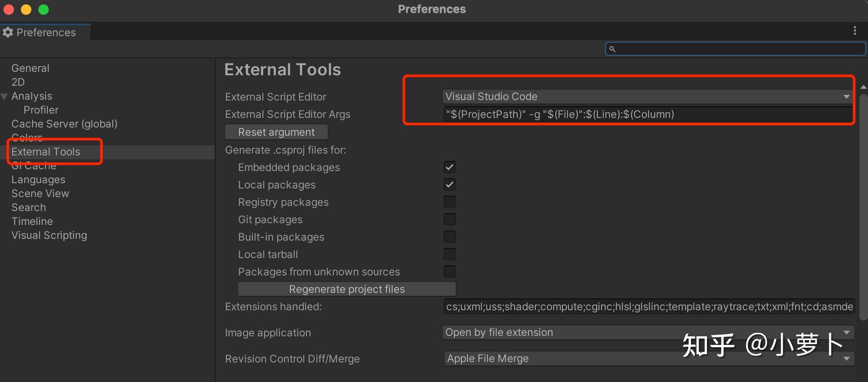Open the Scene View settings category

[40, 194]
